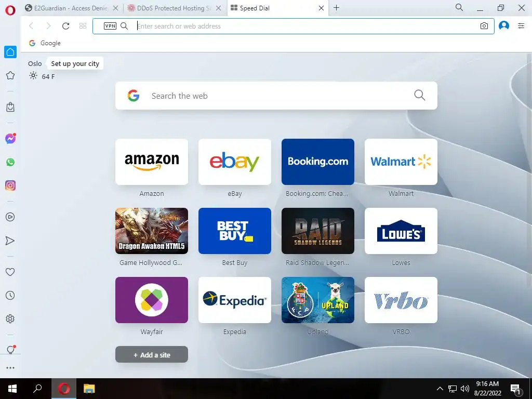This screenshot has height=399, width=532.
Task: Click the address bar search magnifier
Action: click(x=124, y=26)
